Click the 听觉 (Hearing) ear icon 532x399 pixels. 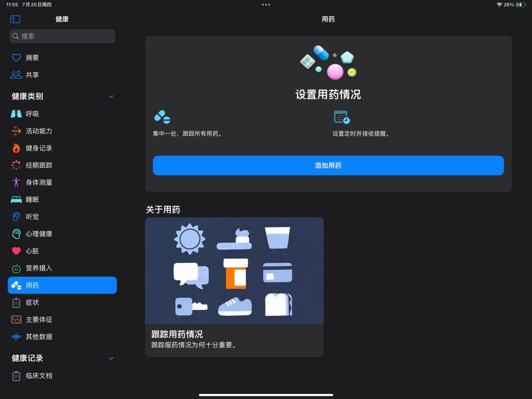pyautogui.click(x=16, y=217)
